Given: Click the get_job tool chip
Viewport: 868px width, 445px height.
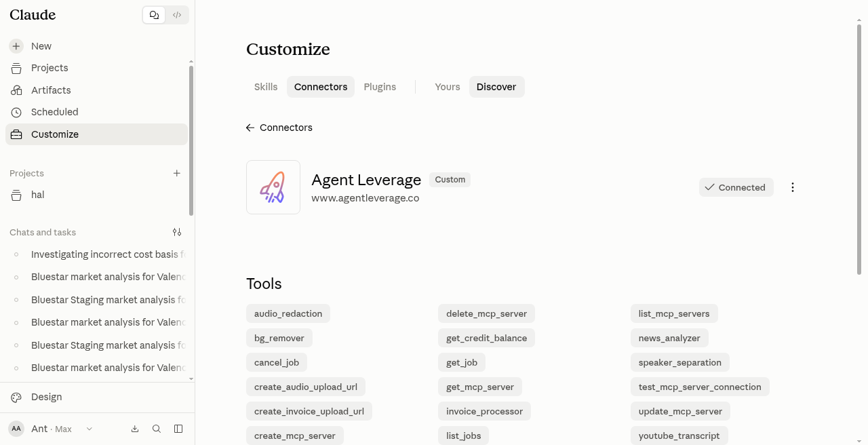Looking at the screenshot, I should [462, 362].
